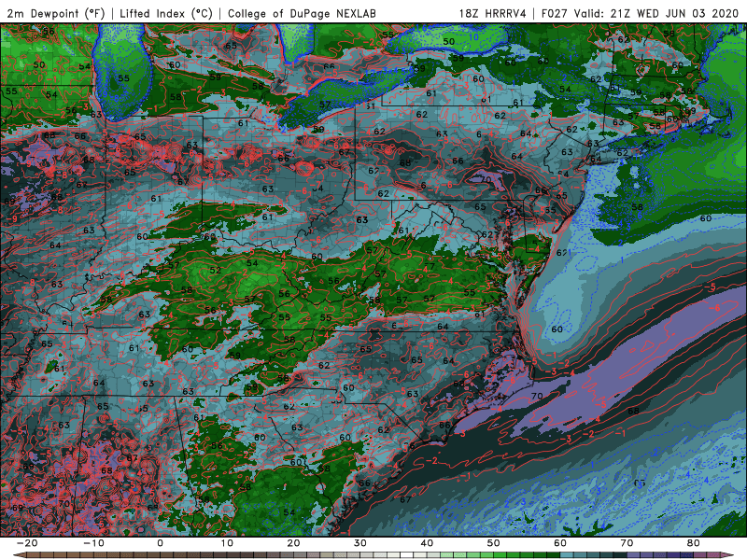Click the '80' color bar label
The width and height of the screenshot is (747, 560).
[x=694, y=543]
